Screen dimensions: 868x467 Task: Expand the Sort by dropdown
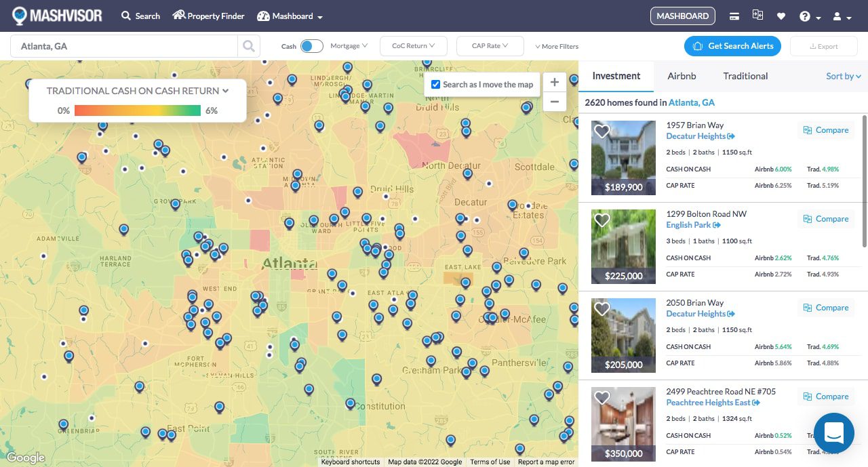click(x=843, y=76)
